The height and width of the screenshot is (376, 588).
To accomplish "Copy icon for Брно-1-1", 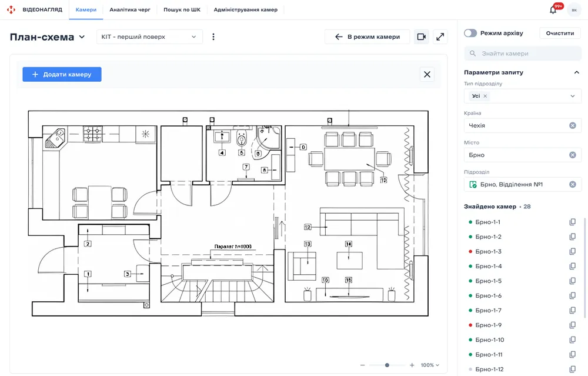I will tap(573, 222).
